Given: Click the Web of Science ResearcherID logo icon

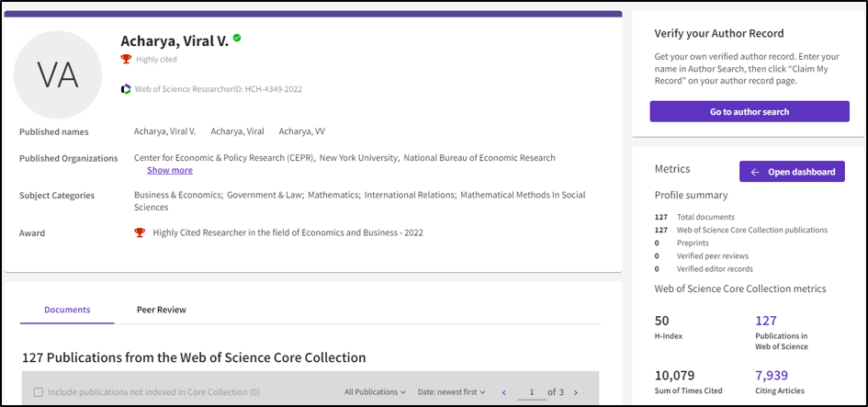Looking at the screenshot, I should [126, 88].
